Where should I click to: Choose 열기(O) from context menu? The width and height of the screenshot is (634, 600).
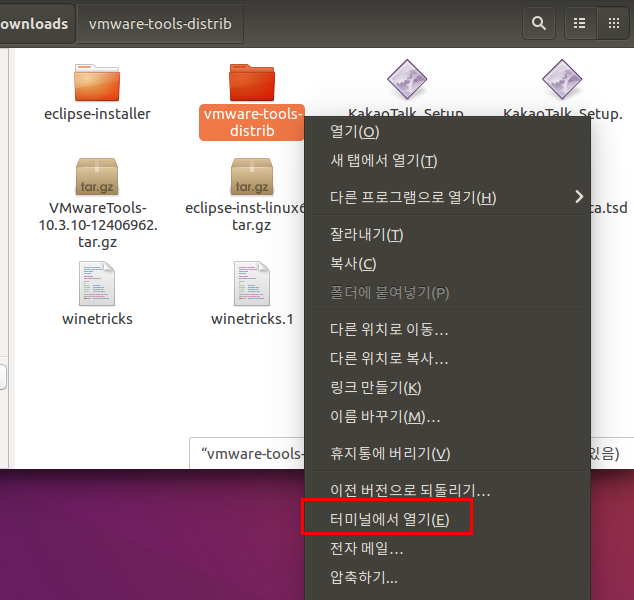coord(448,132)
